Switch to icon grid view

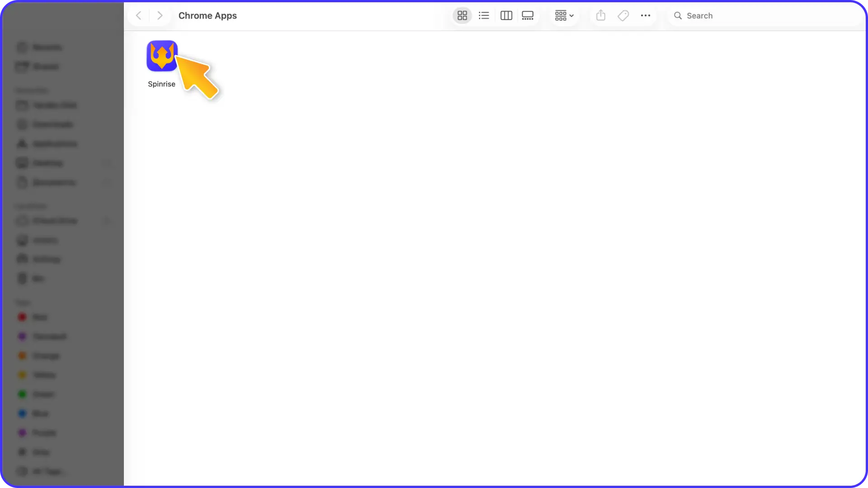pyautogui.click(x=462, y=16)
